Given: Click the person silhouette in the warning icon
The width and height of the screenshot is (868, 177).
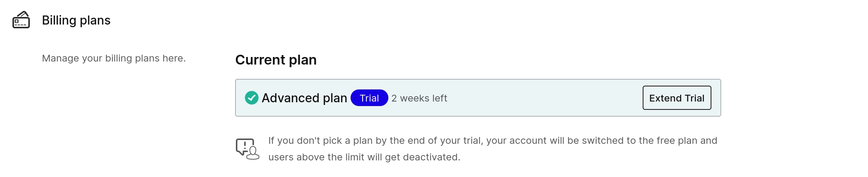Looking at the screenshot, I should 253,153.
